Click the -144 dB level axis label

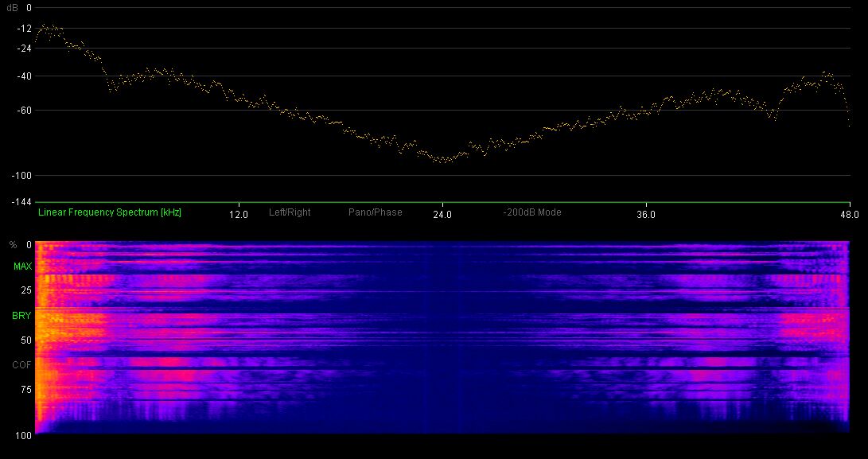click(23, 201)
